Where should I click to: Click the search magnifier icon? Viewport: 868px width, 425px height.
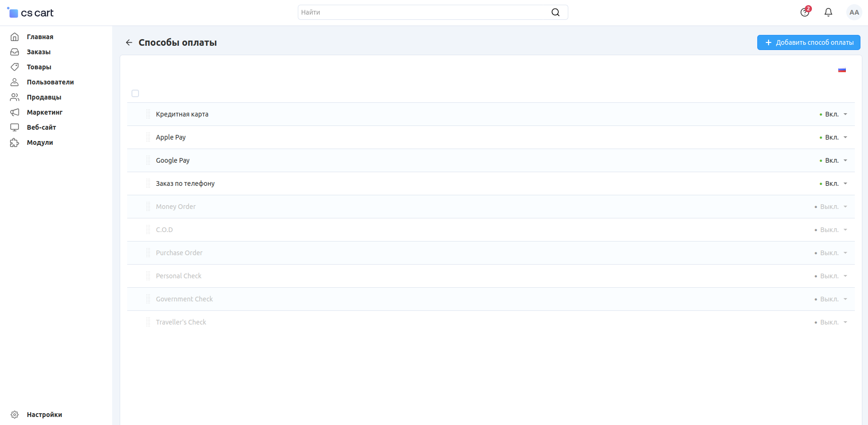(556, 12)
